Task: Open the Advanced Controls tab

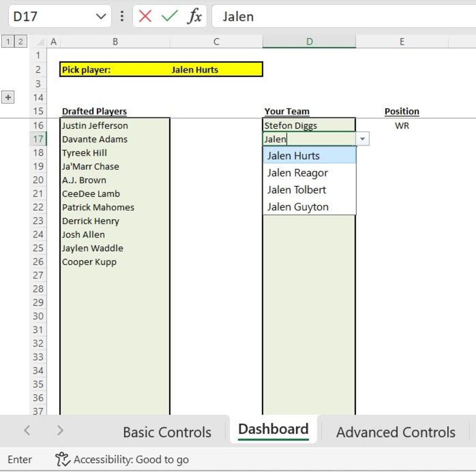Action: pyautogui.click(x=395, y=432)
